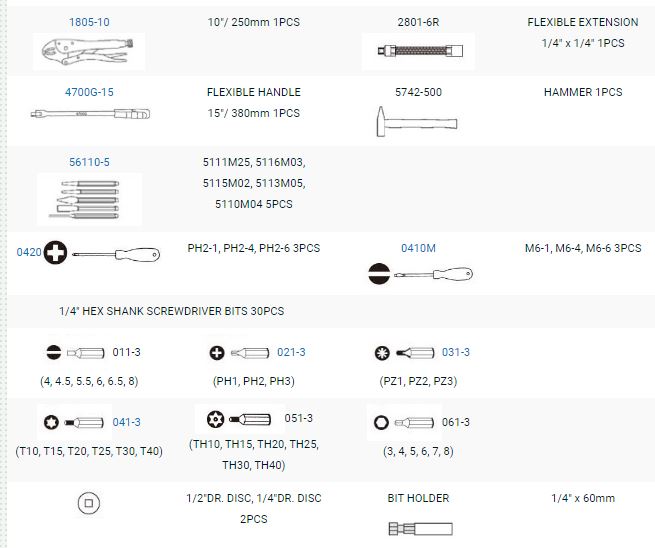Open the 4700G-15 product link

(89, 92)
